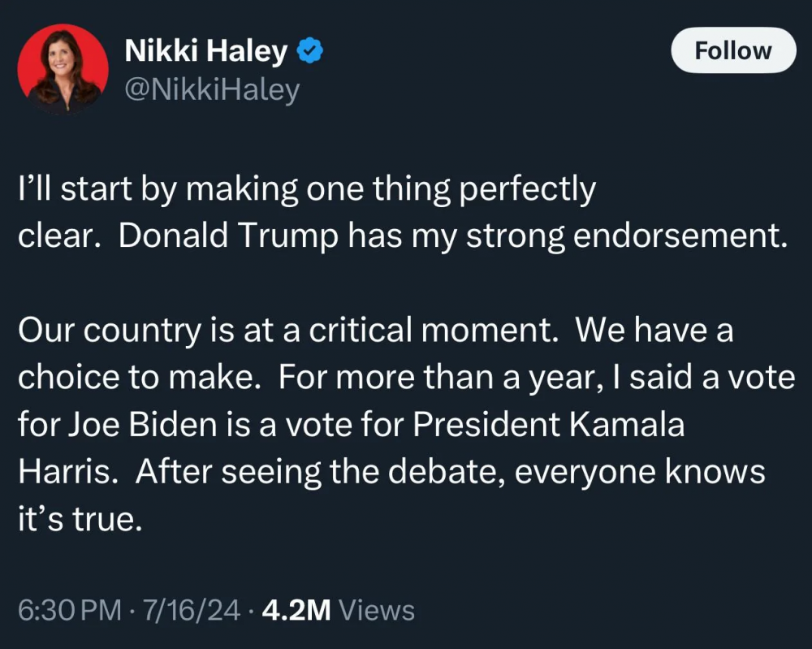Open the Nikki Haley display name link
The height and width of the screenshot is (649, 812).
[x=205, y=52]
